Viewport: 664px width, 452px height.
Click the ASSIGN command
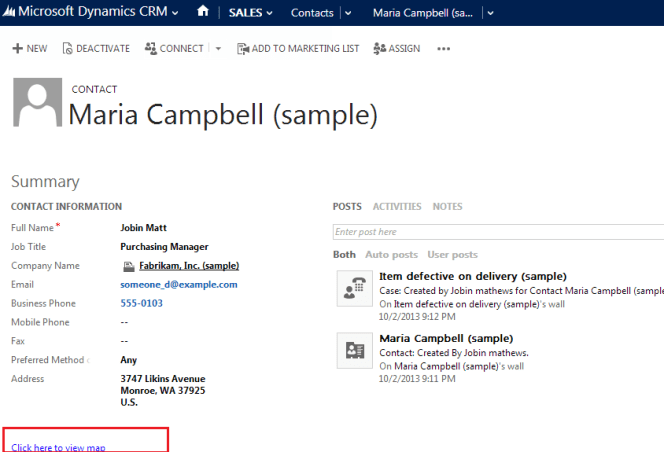[397, 48]
